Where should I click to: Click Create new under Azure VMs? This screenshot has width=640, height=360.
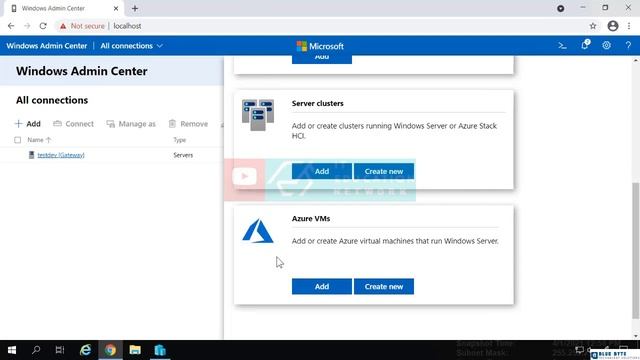(x=384, y=287)
